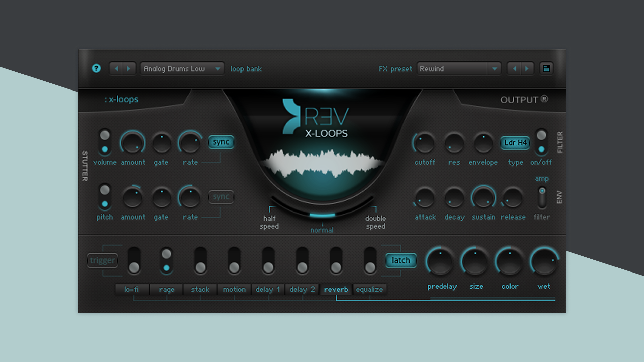This screenshot has width=644, height=362.
Task: Enable the latch button
Action: (401, 260)
